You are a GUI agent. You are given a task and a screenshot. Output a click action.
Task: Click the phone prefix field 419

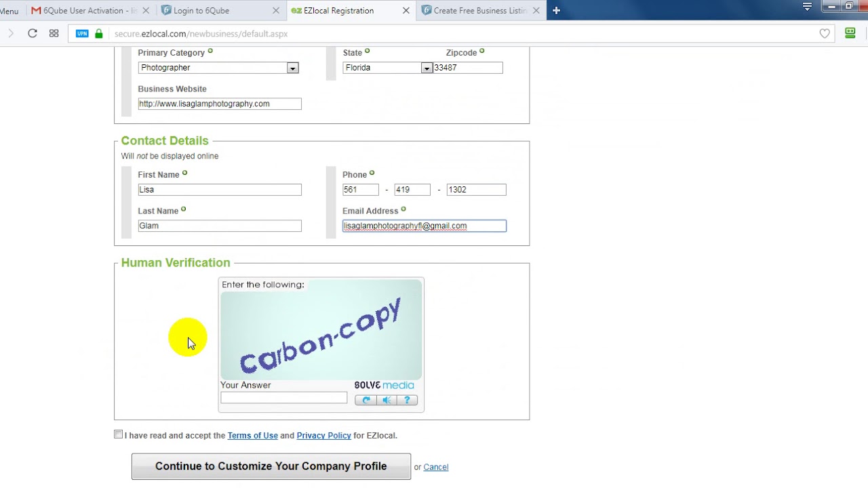412,190
